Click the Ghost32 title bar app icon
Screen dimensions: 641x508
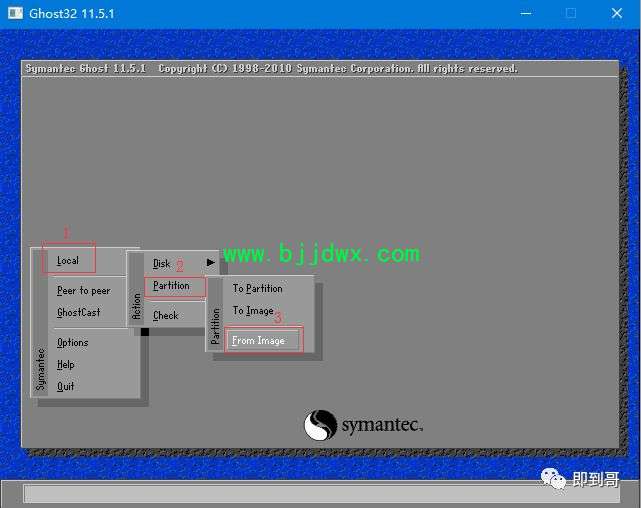click(16, 13)
